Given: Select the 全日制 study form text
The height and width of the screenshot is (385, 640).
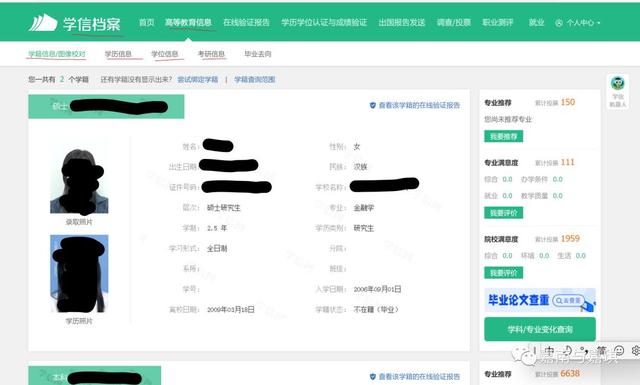Looking at the screenshot, I should [x=217, y=248].
